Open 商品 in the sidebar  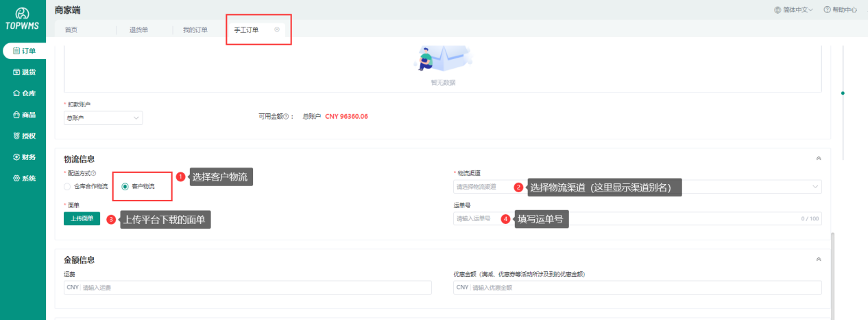tap(24, 115)
